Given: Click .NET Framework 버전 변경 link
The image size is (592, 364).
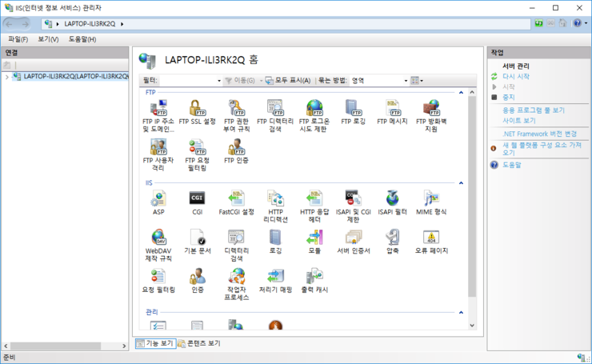Looking at the screenshot, I should [x=539, y=134].
